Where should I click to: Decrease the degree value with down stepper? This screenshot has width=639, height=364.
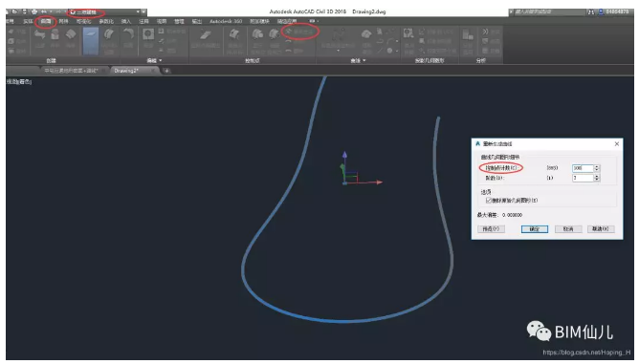pos(597,180)
